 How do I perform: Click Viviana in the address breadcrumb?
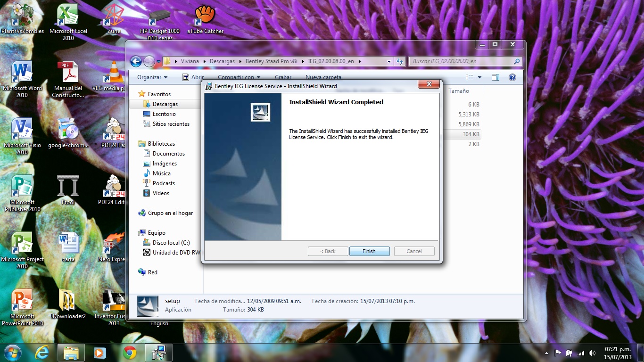click(x=190, y=61)
